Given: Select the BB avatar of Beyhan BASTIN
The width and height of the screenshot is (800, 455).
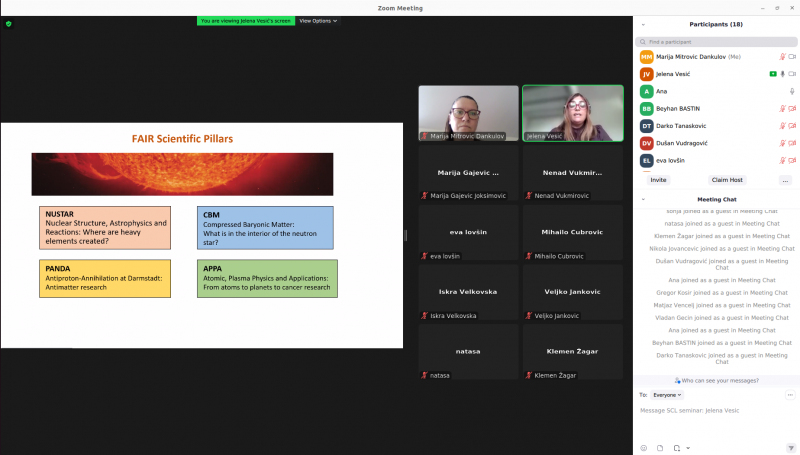Looking at the screenshot, I should (646, 109).
